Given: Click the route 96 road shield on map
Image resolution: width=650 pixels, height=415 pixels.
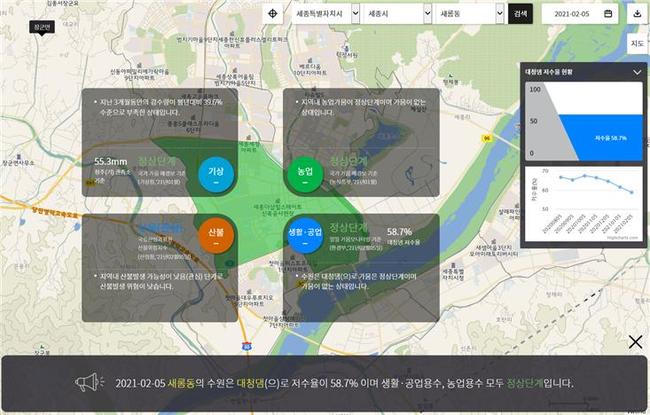Looking at the screenshot, I should 487,138.
